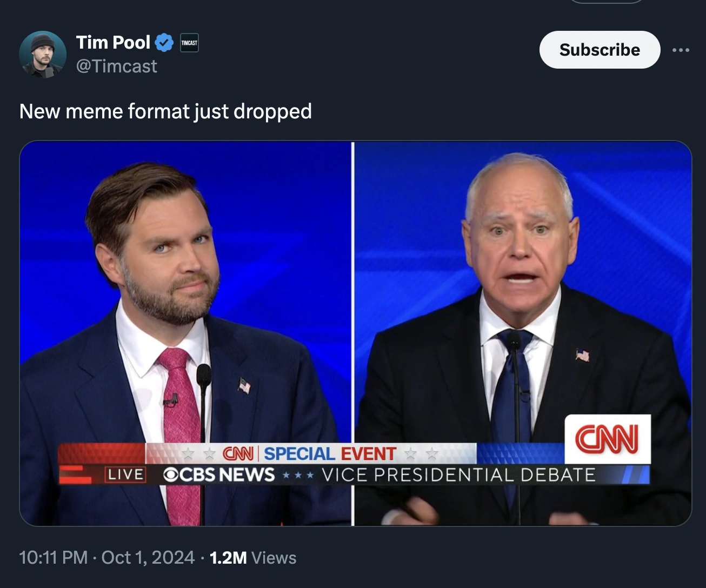Click the blue verified checkmark badge
Image resolution: width=706 pixels, height=588 pixels.
(164, 43)
